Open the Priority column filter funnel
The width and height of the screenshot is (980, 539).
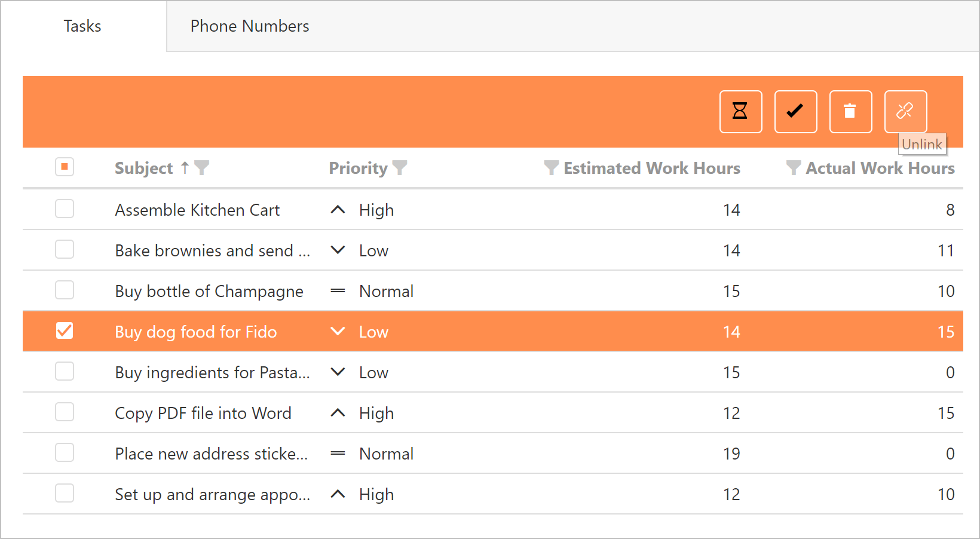point(400,168)
